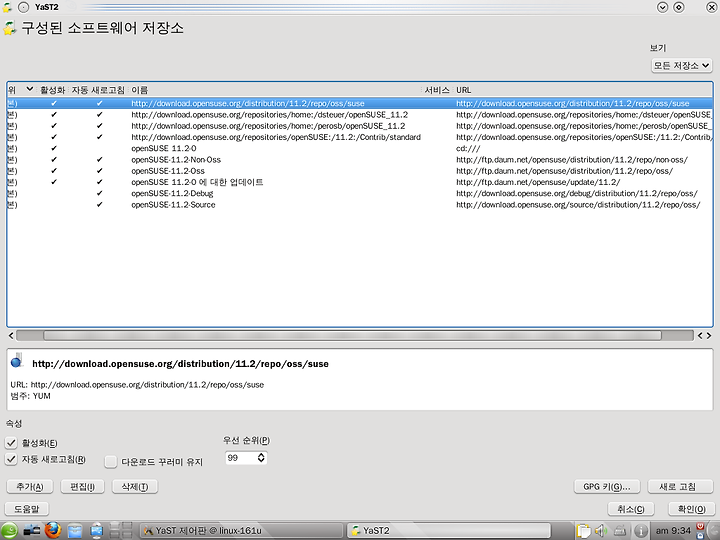This screenshot has width=720, height=540.
Task: Select the dsteuer/openSUSE_11.2 repository row
Action: (x=360, y=114)
